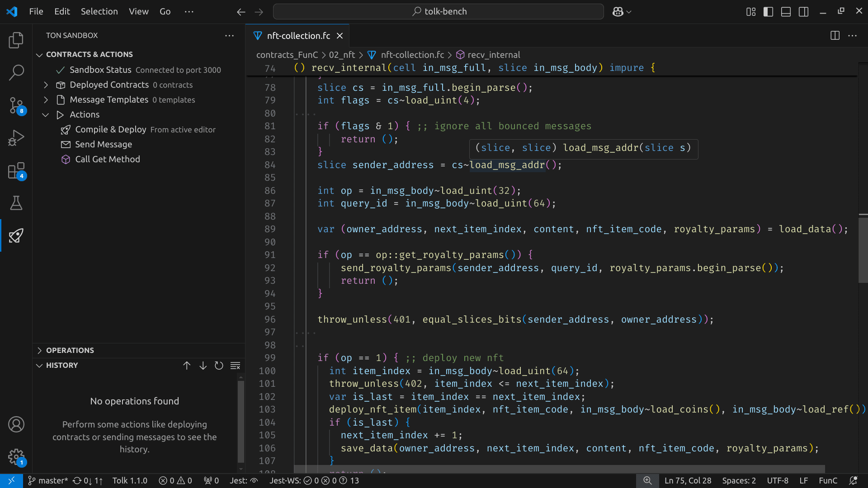This screenshot has width=868, height=488.
Task: Run Compile & Deploy action
Action: click(138, 130)
